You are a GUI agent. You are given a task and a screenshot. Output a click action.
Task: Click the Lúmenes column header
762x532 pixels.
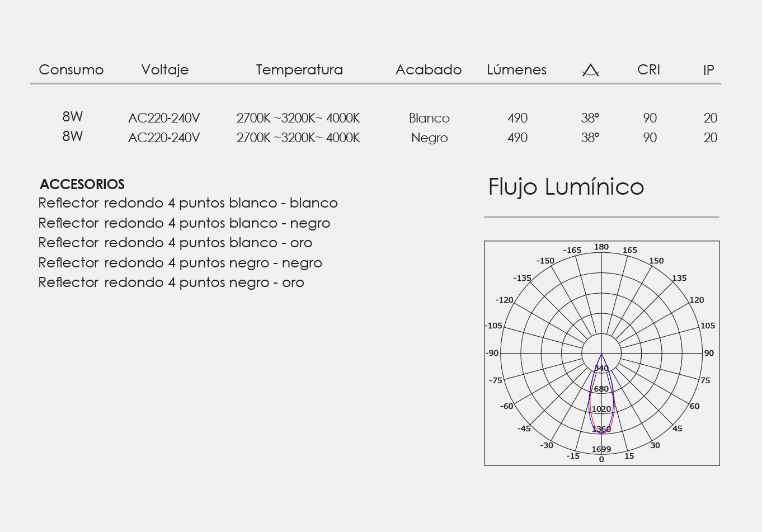(x=516, y=70)
